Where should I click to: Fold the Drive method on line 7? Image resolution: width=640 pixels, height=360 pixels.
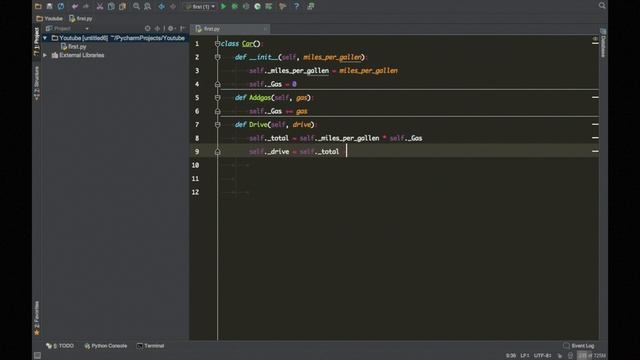pyautogui.click(x=217, y=124)
